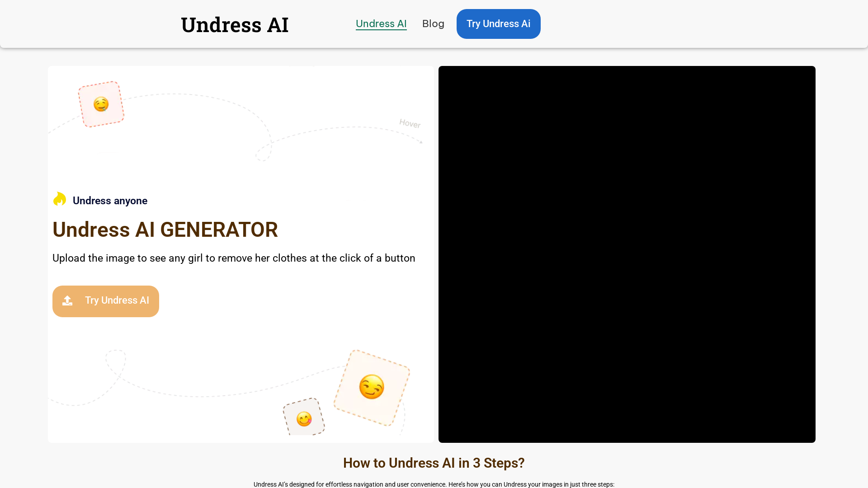Click the 'Undress anyone' label
Screen dimensions: 868x488
[110, 201]
